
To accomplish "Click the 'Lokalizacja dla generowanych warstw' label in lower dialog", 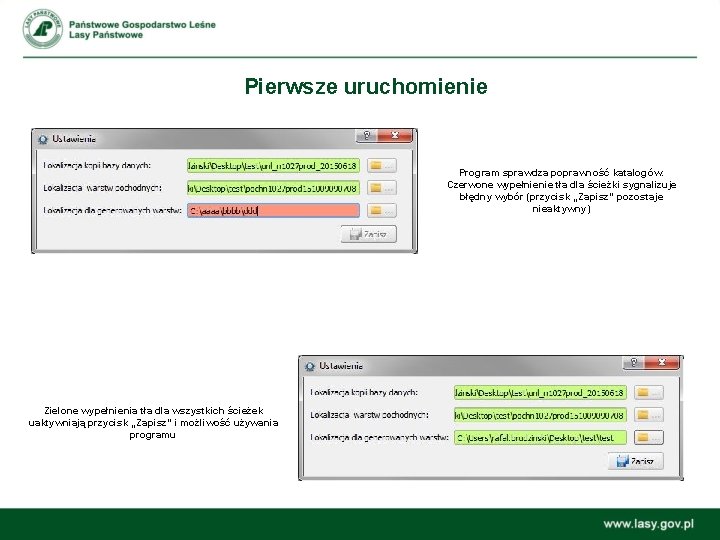I will coord(379,437).
